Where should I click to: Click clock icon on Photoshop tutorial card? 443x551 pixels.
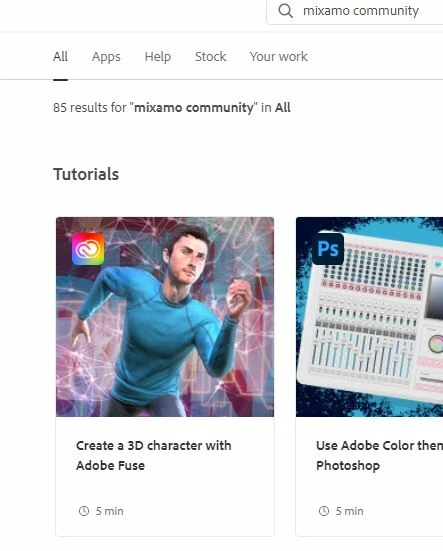tap(324, 511)
